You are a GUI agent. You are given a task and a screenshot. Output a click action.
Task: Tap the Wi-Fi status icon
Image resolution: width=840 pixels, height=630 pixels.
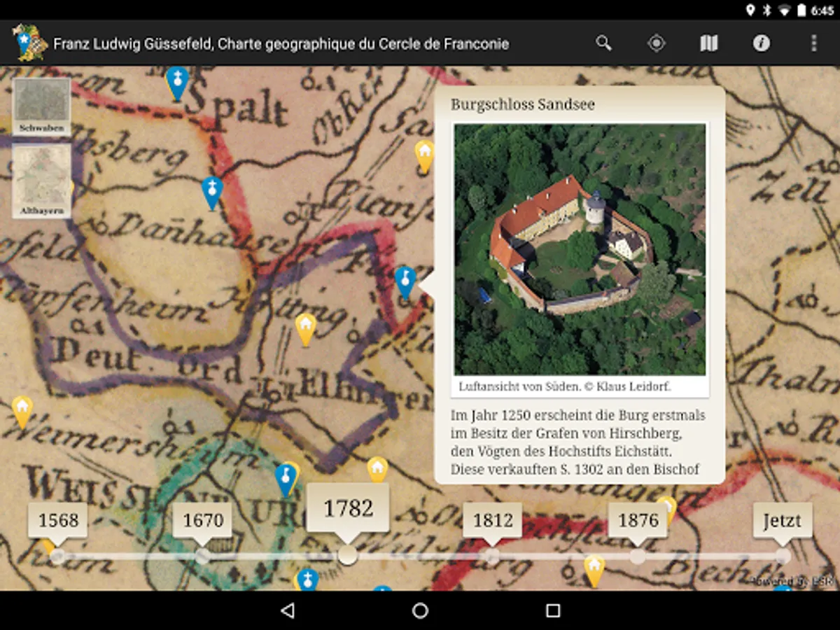[784, 10]
